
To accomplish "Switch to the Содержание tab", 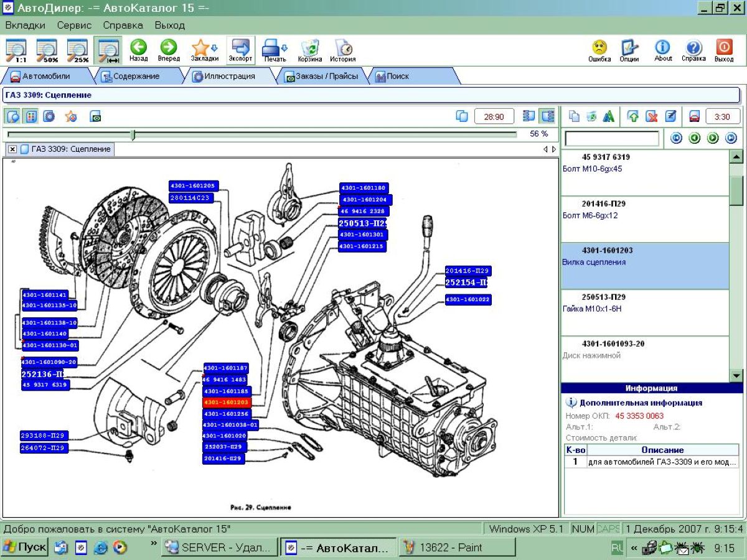I will click(136, 77).
